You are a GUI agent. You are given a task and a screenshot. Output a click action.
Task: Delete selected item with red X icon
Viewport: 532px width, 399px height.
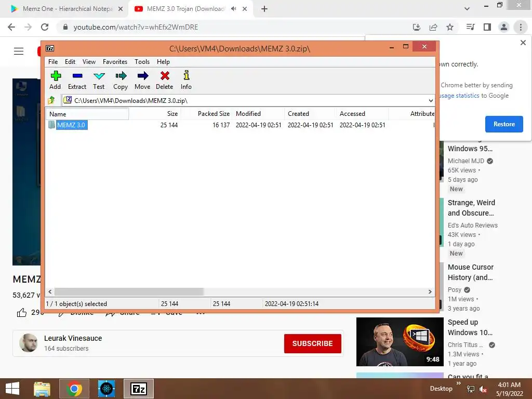tap(165, 80)
